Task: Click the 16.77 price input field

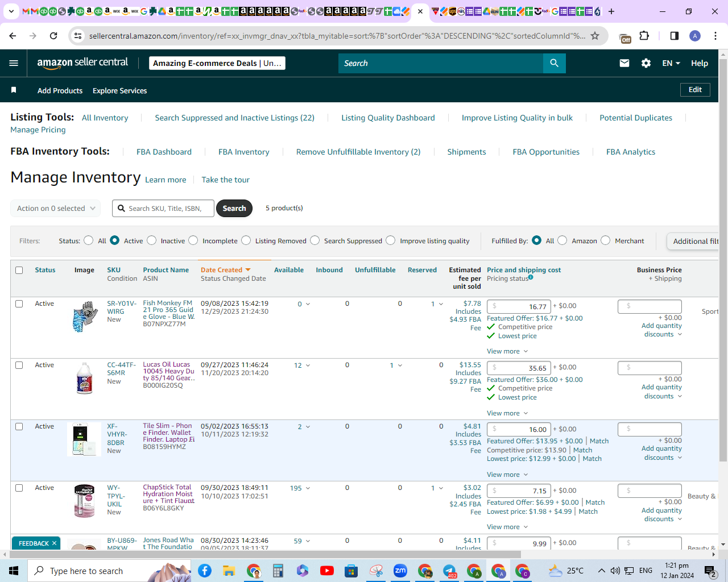Action: pyautogui.click(x=519, y=306)
